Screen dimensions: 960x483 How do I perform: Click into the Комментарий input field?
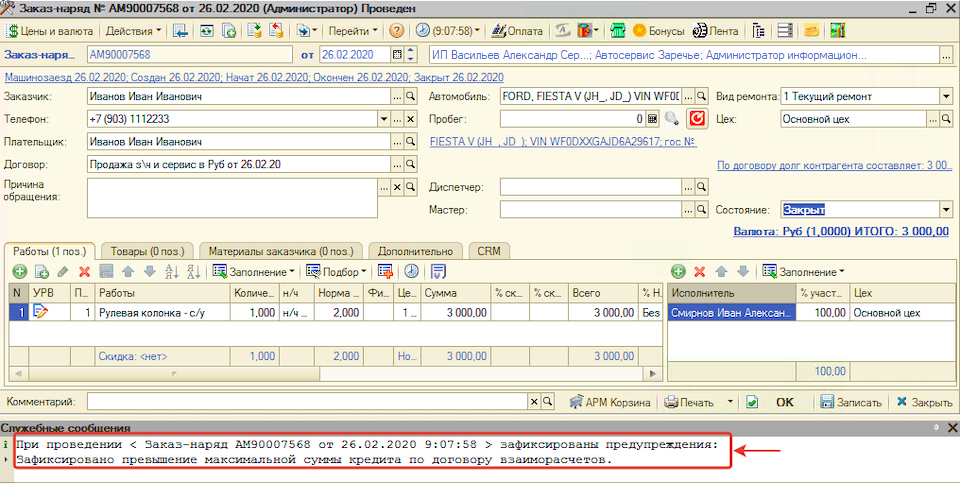[306, 402]
